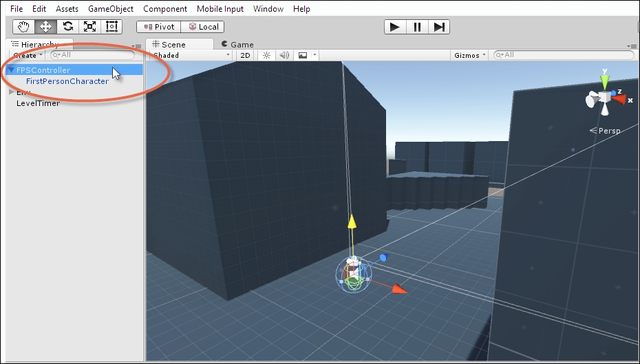The height and width of the screenshot is (364, 640).
Task: Click the Pause button
Action: point(417,27)
